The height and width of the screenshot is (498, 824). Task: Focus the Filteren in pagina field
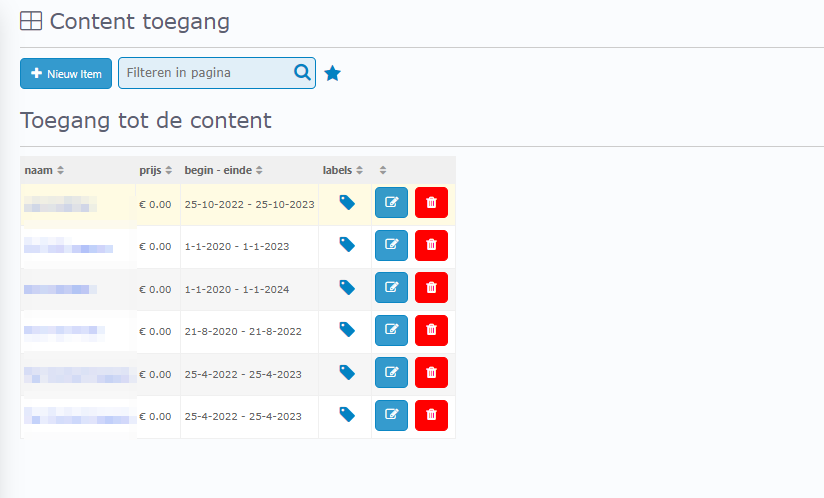click(205, 73)
